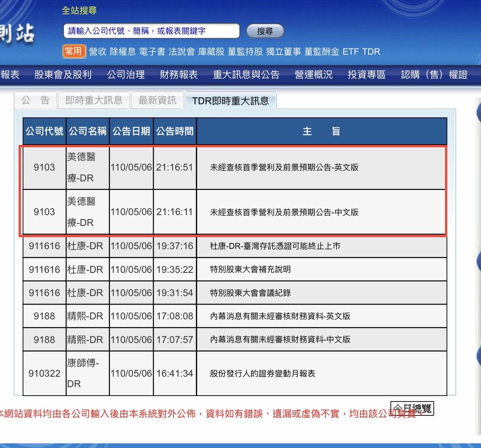Viewport: 481px width, 448px height.
Task: Expand the 財務報表 navigation menu
Action: [179, 75]
